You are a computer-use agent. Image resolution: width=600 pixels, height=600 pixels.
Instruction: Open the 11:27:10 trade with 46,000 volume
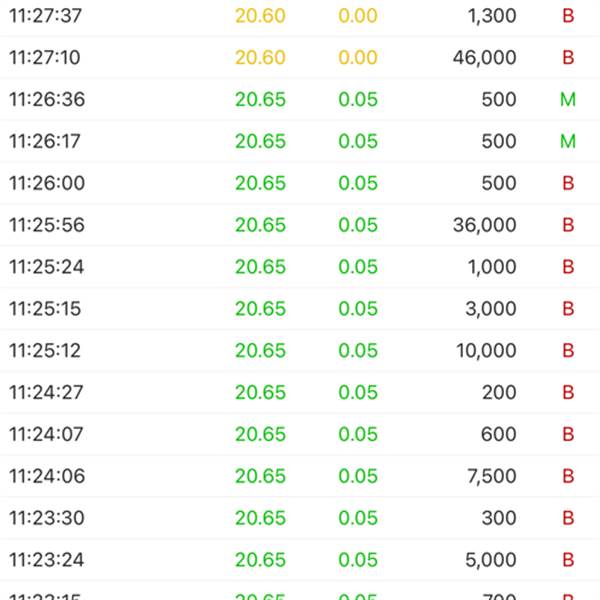tap(300, 57)
